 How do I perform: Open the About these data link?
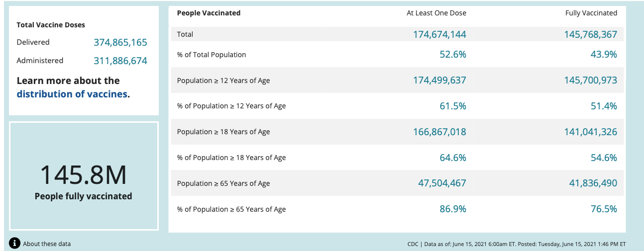(x=47, y=244)
